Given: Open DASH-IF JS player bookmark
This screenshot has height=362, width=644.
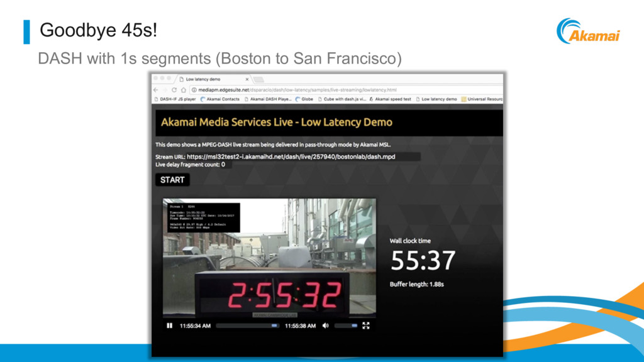Looking at the screenshot, I should pos(175,99).
